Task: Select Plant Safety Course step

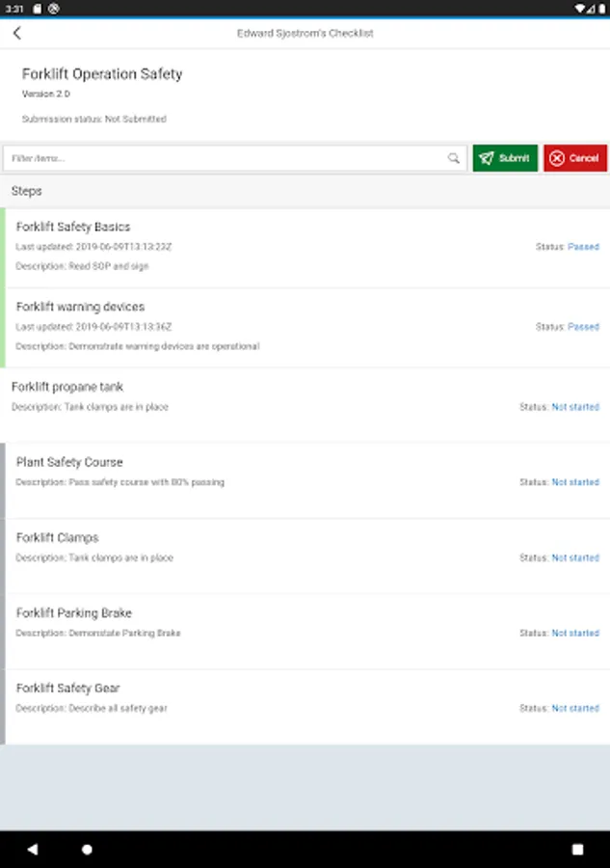Action: coord(69,463)
